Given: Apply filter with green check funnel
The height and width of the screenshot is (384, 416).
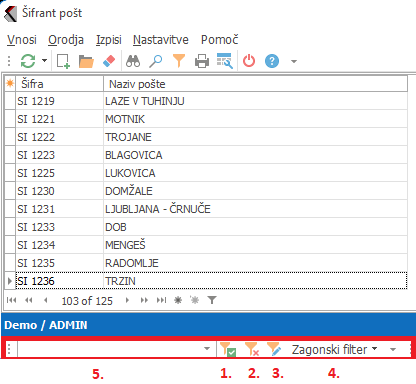Looking at the screenshot, I should click(228, 349).
